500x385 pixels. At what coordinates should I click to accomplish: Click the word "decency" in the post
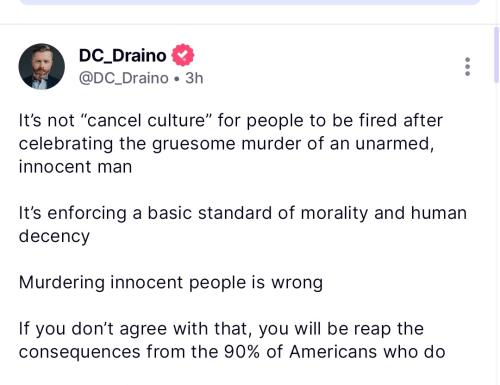[54, 237]
